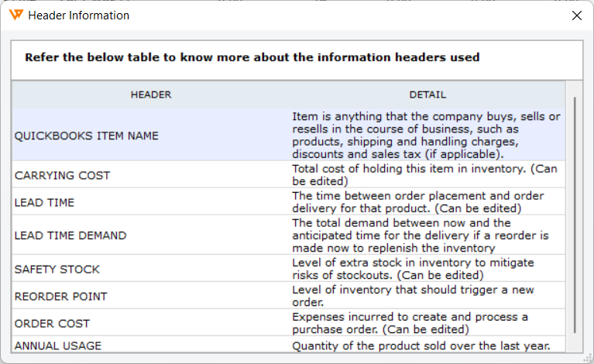Click the safety stock detail description

pos(413,269)
